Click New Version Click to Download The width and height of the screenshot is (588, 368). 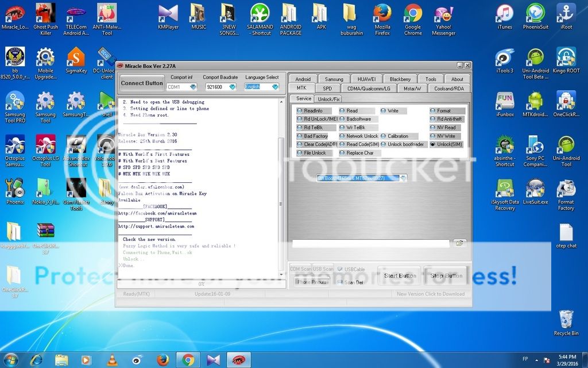[431, 294]
